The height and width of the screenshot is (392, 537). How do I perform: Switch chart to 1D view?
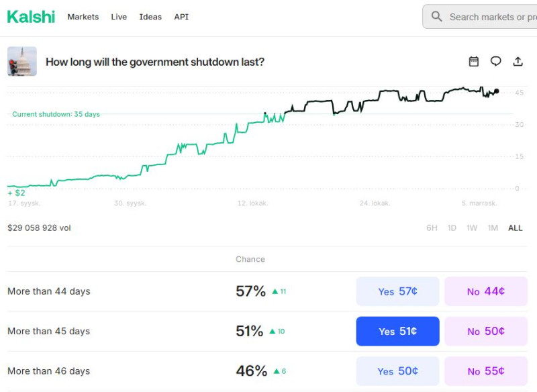tap(452, 228)
